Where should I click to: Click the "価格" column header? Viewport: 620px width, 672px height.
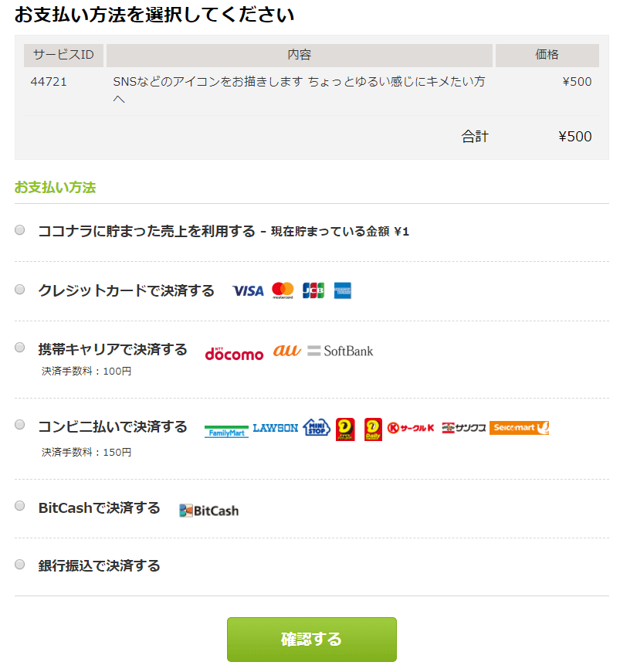[547, 55]
